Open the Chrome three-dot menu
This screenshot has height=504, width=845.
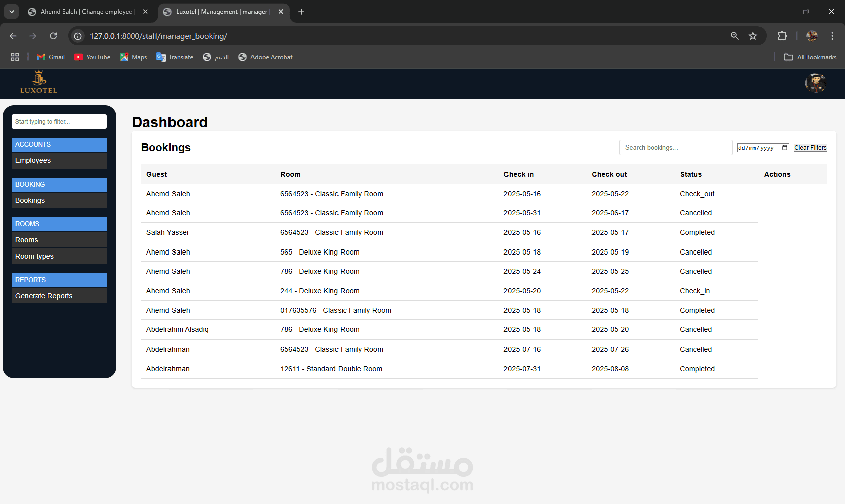(832, 36)
